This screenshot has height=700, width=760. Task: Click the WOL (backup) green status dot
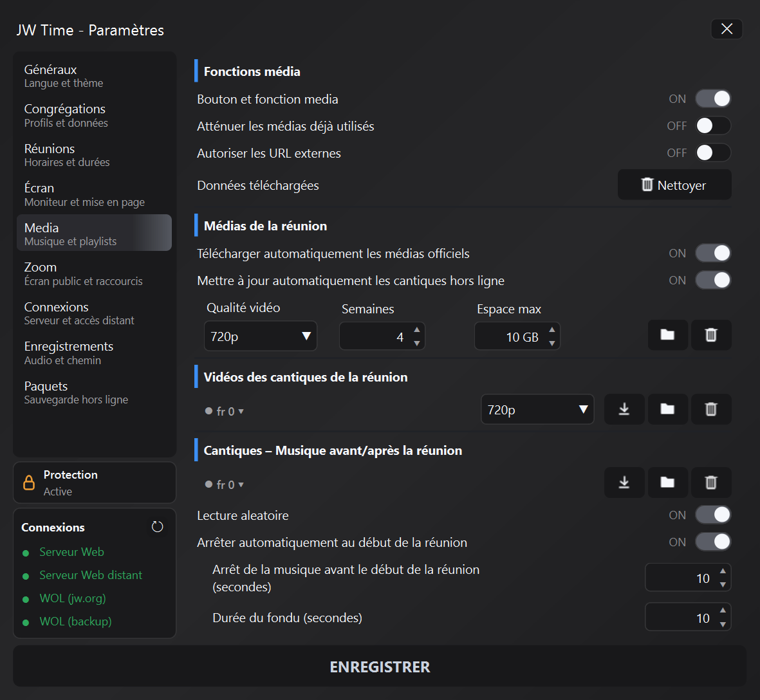pyautogui.click(x=26, y=623)
